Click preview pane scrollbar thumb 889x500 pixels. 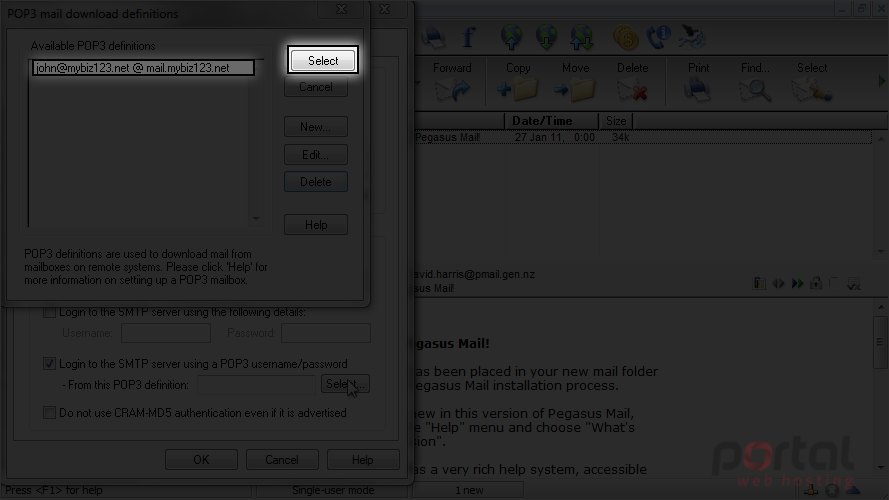(880, 342)
